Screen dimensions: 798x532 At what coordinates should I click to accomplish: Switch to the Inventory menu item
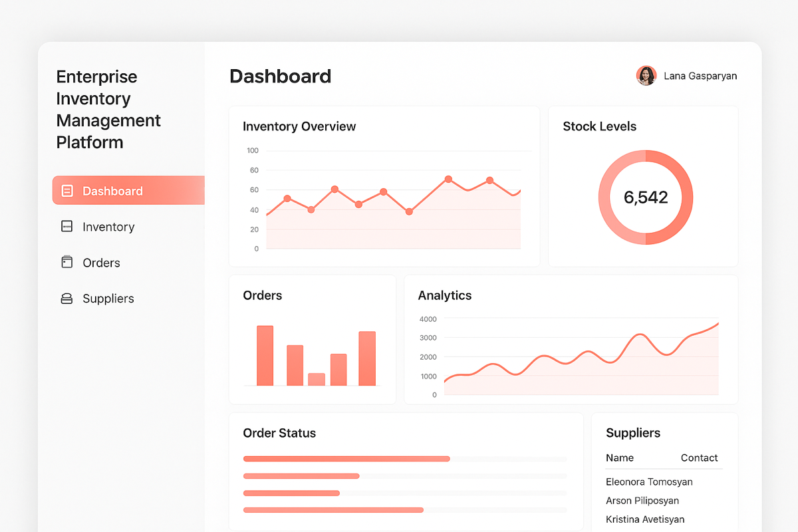108,227
